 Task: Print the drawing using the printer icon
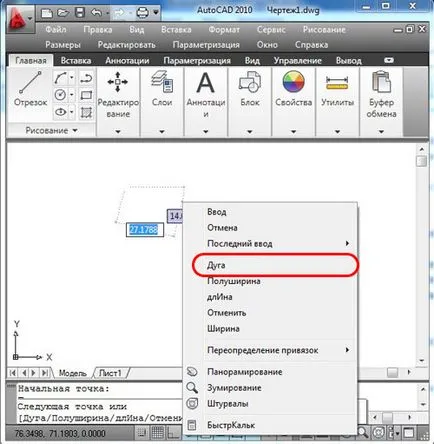coord(143,13)
